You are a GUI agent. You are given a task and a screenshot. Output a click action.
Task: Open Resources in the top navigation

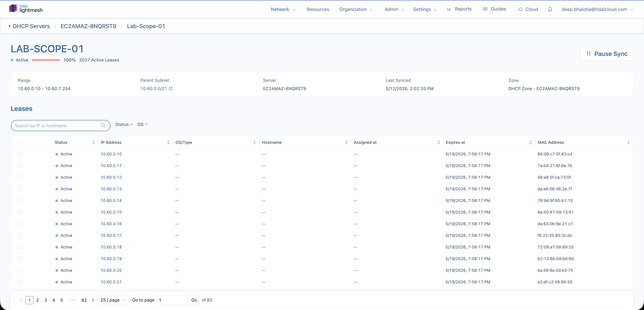(318, 9)
